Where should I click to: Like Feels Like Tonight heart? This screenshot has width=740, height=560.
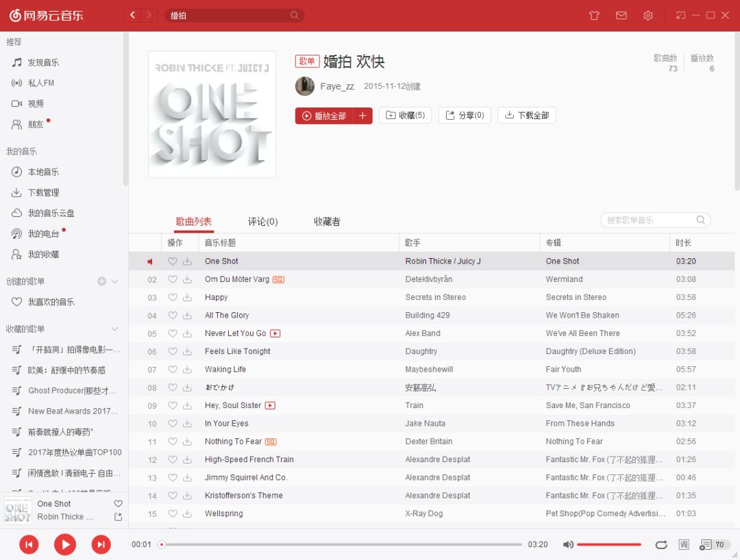(x=173, y=351)
